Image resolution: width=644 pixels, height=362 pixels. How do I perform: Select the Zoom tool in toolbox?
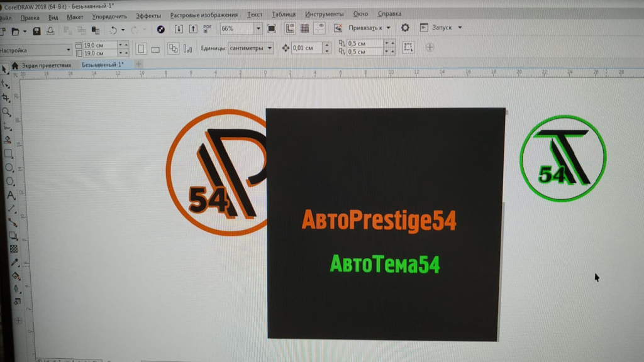coord(6,112)
